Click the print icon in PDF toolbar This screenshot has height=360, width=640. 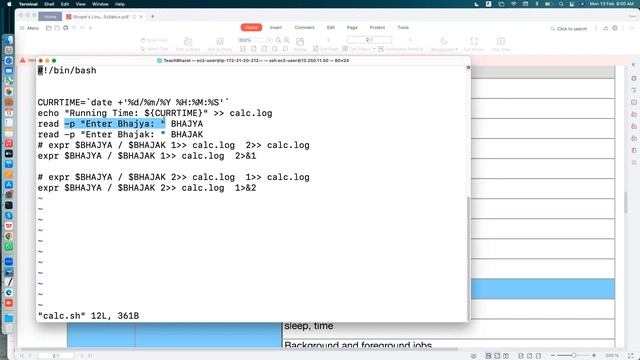pyautogui.click(x=66, y=28)
